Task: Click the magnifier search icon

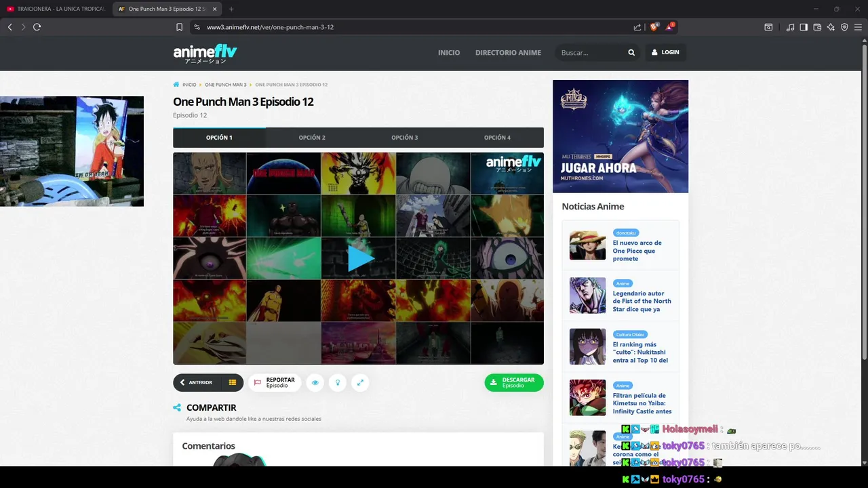Action: click(631, 52)
